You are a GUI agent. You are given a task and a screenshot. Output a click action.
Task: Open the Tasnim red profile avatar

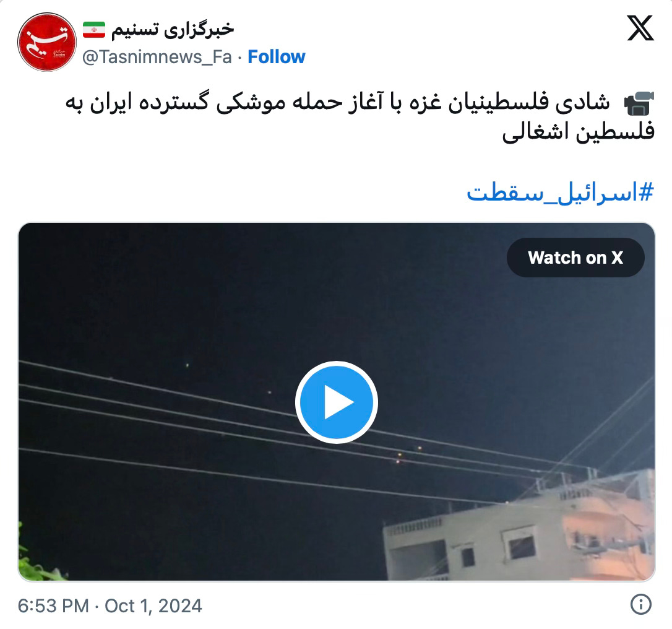point(46,42)
